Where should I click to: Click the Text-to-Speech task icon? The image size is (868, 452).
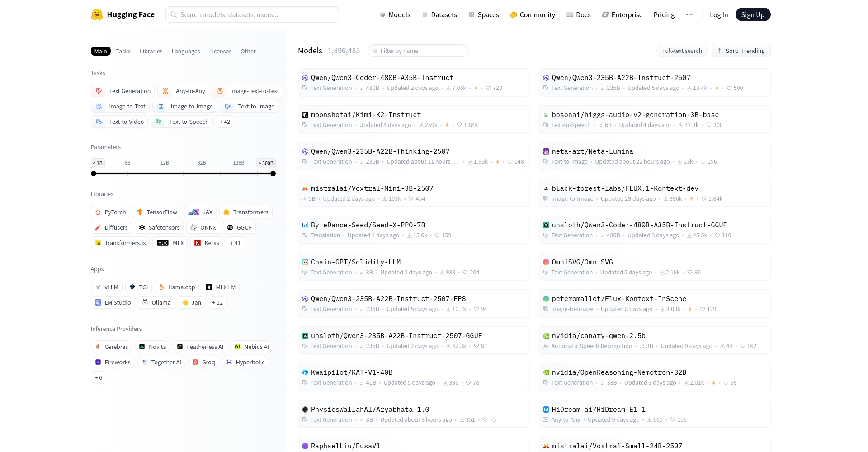pyautogui.click(x=159, y=122)
